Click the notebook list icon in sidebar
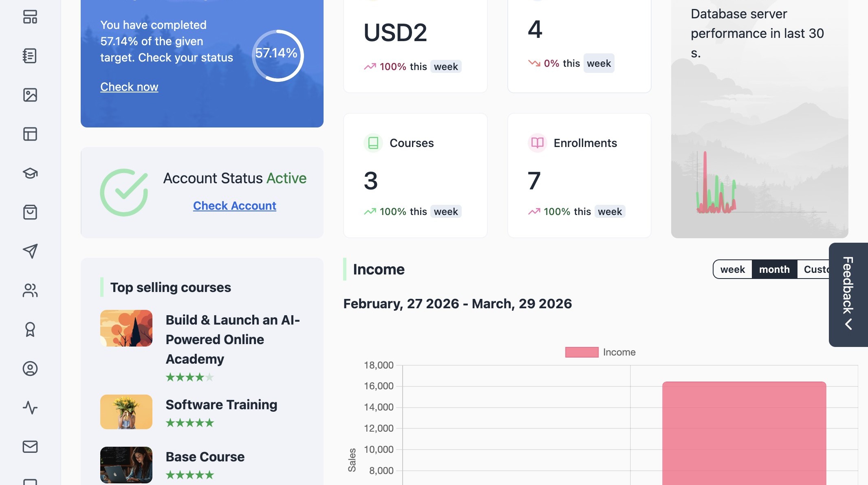The width and height of the screenshot is (868, 485). (x=30, y=56)
